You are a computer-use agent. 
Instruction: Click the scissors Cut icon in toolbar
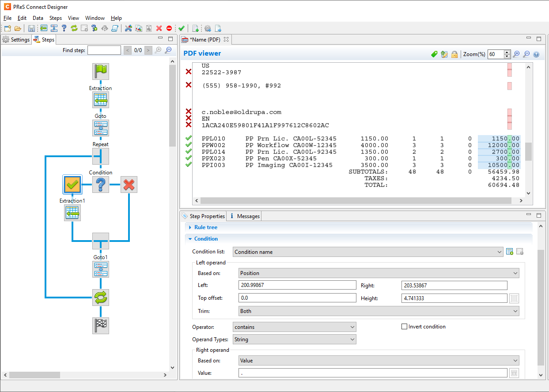pyautogui.click(x=128, y=29)
